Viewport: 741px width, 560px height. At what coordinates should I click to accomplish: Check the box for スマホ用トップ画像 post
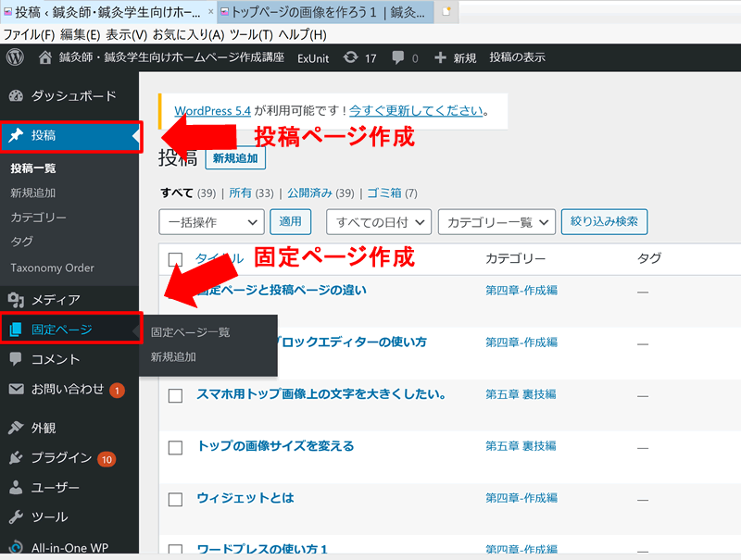(176, 395)
